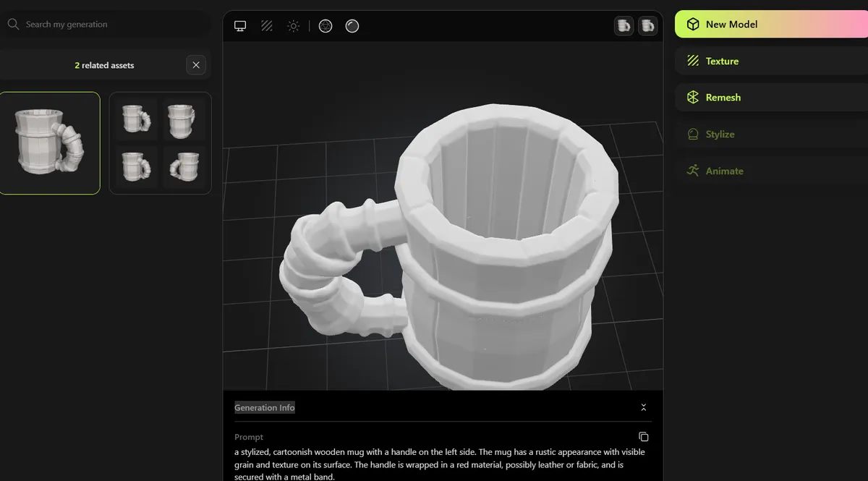
Task: Open second mug version thumbnail in viewer toolbar
Action: 648,26
